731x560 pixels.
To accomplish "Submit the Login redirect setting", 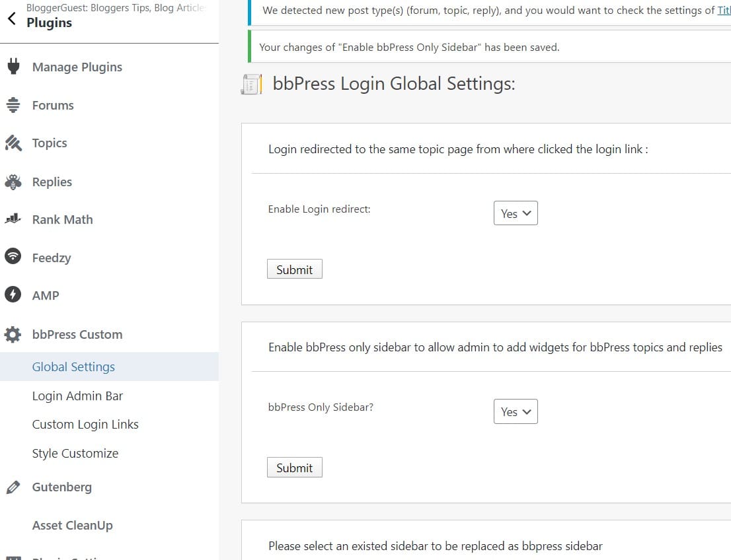I will [x=295, y=269].
